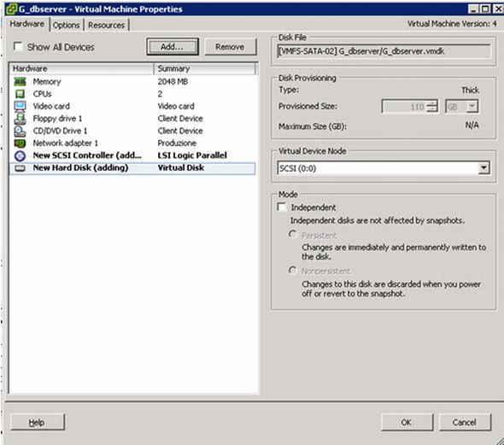Click the Thick provisioning type value
Screen dimensions: 504x445
point(470,91)
